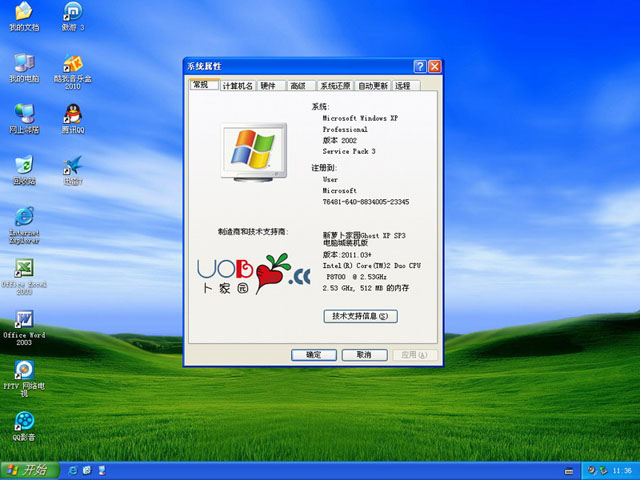Open the 我的文档 desktop icon

(24, 16)
